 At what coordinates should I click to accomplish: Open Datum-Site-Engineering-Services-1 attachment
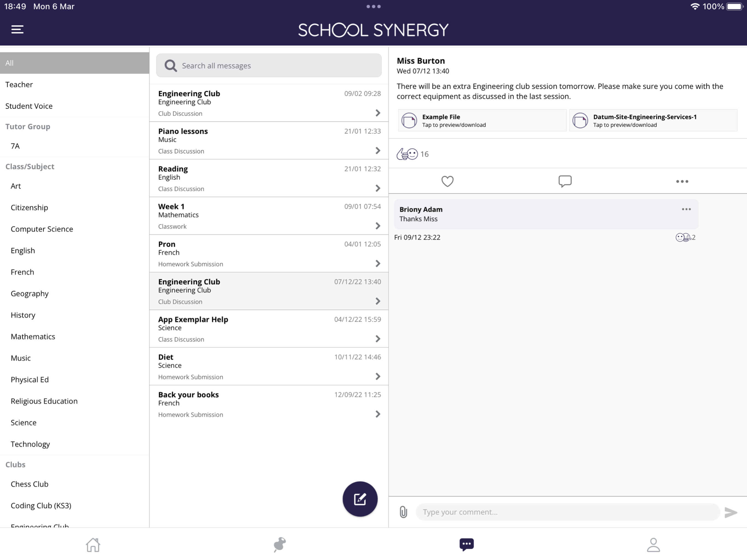coord(653,121)
